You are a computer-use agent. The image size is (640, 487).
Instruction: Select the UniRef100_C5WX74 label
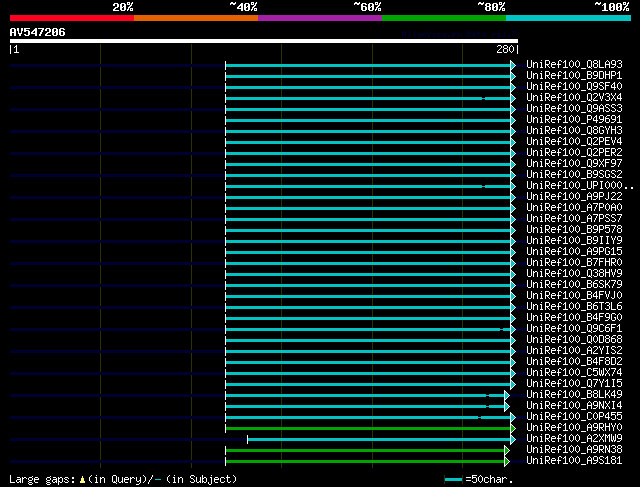(x=574, y=373)
